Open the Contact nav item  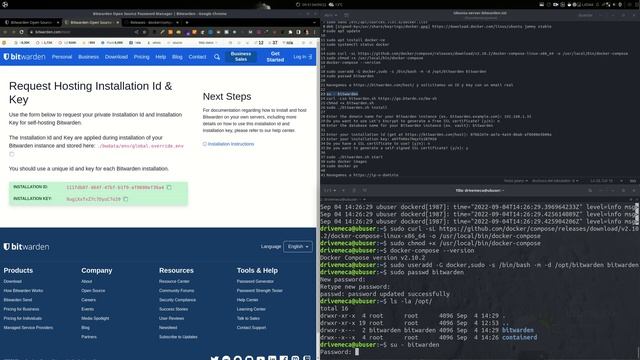(x=197, y=57)
